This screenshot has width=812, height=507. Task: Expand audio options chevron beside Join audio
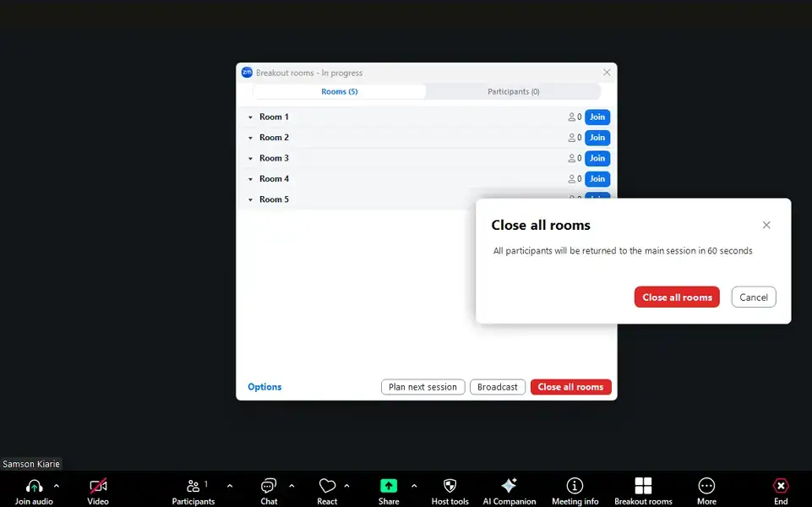tap(57, 486)
